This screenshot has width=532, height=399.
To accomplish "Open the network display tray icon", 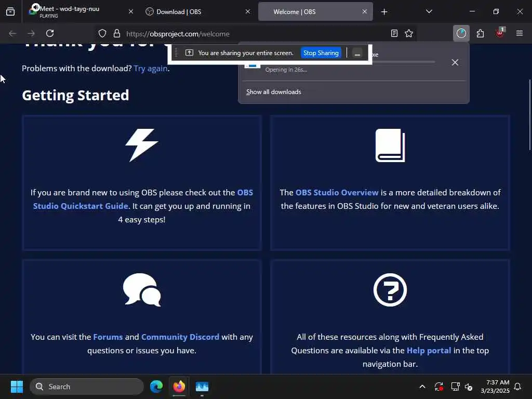I will [455, 387].
